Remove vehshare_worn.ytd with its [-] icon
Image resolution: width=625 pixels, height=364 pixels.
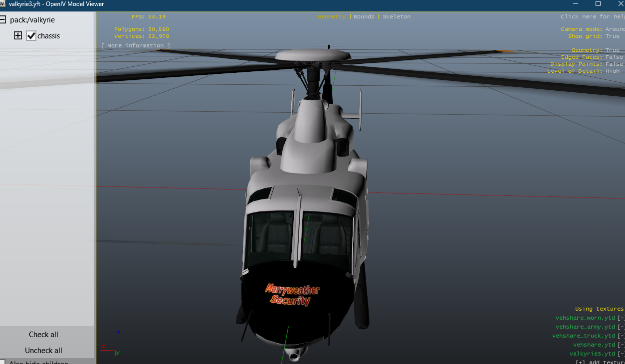(621, 318)
